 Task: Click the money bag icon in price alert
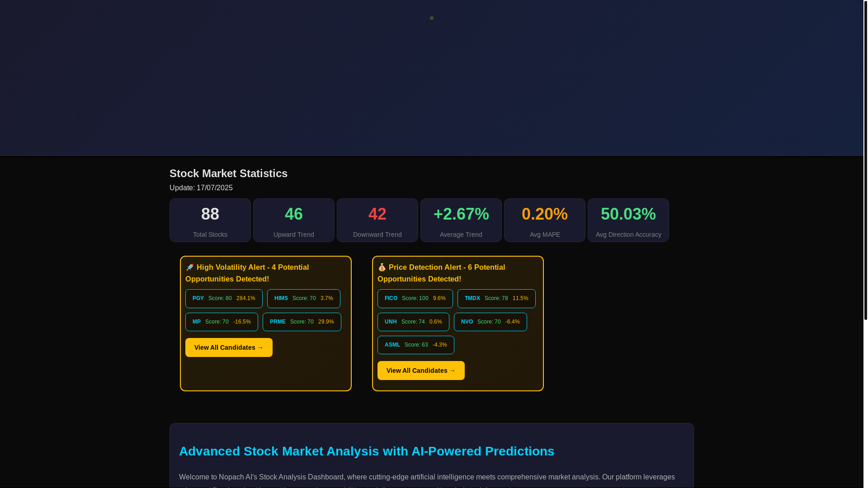tap(382, 267)
